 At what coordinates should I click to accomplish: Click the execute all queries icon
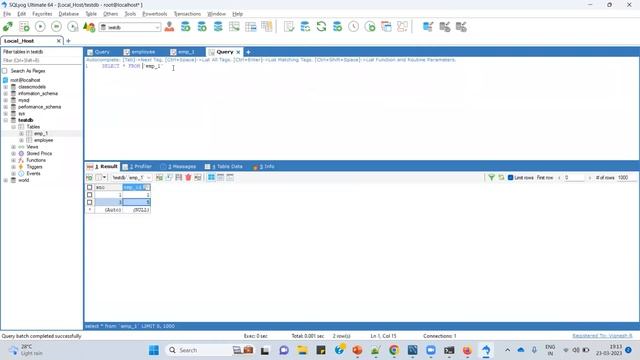(x=56, y=27)
